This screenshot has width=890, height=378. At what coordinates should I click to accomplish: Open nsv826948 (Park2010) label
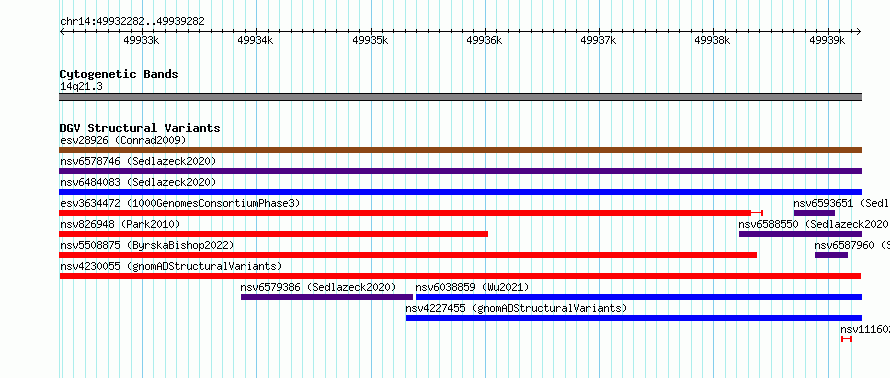[x=120, y=224]
